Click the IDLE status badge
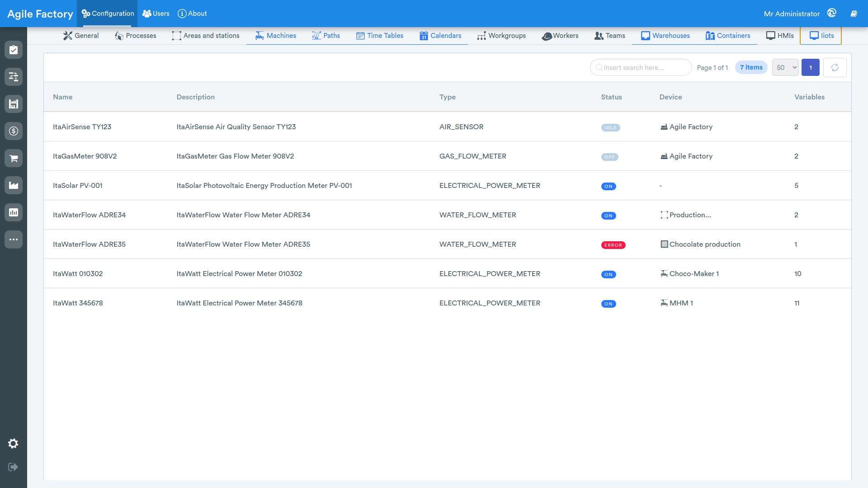Screen dimensions: 868x488 pyautogui.click(x=610, y=128)
